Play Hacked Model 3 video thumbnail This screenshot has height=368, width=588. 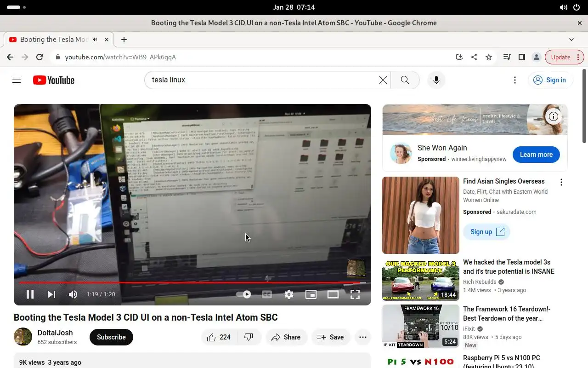pyautogui.click(x=421, y=279)
